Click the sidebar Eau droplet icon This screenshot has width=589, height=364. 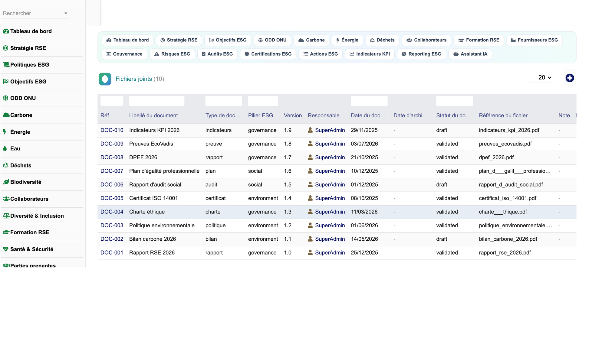[5, 148]
